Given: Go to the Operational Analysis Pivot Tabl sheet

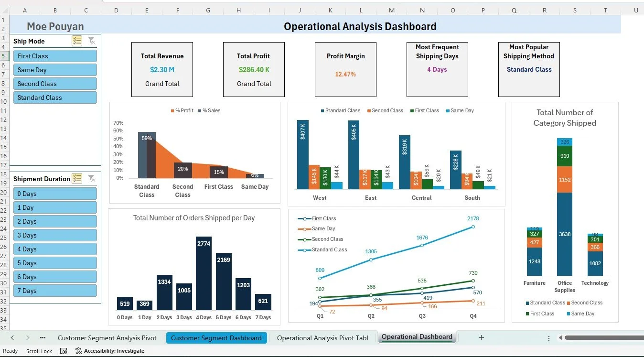Looking at the screenshot, I should (x=322, y=338).
